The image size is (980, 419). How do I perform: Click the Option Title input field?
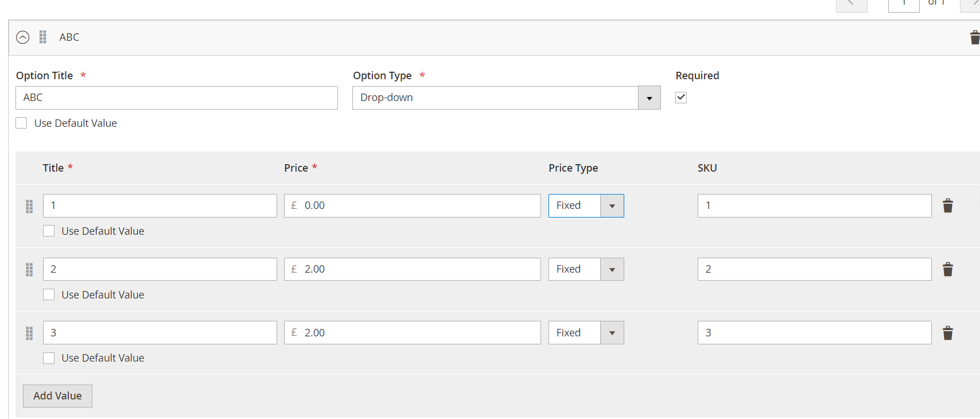click(x=177, y=98)
